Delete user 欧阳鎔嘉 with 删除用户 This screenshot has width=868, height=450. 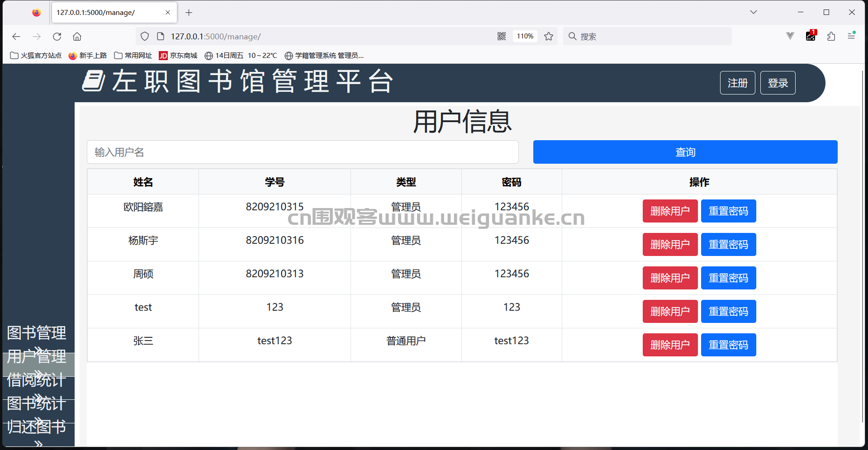pyautogui.click(x=670, y=211)
